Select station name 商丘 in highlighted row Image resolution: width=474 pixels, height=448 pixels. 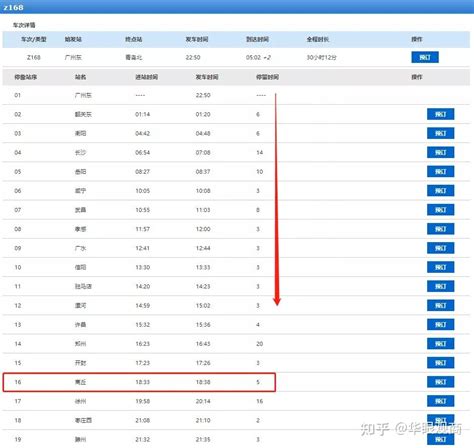[80, 382]
